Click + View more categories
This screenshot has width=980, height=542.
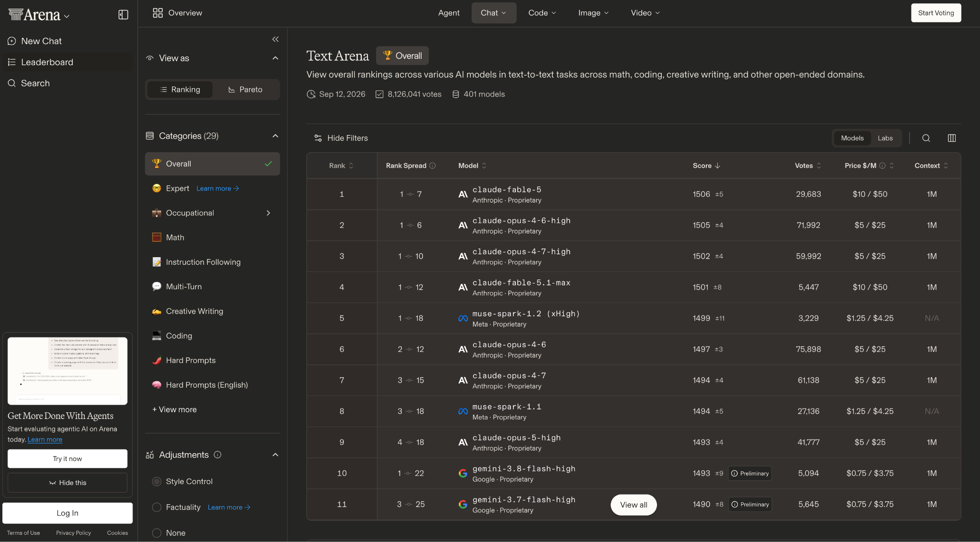tap(174, 410)
